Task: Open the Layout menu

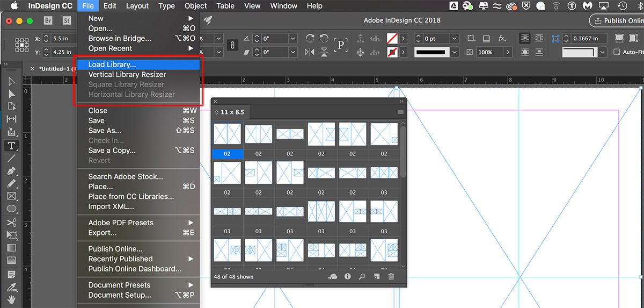Action: (x=137, y=6)
